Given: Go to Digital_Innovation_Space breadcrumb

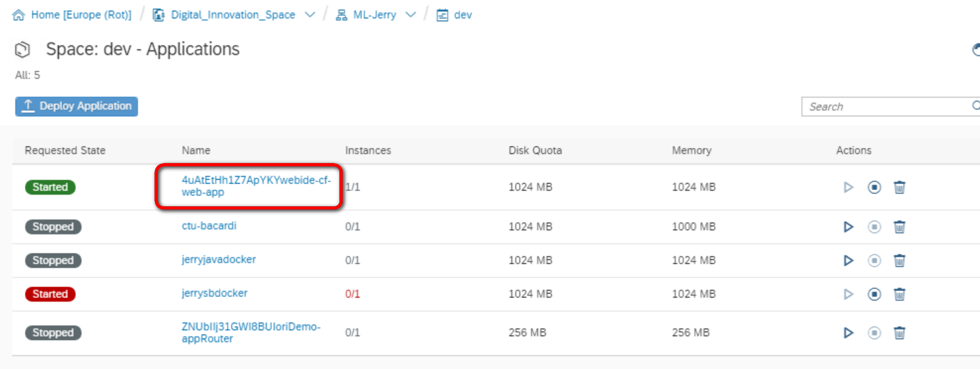Looking at the screenshot, I should pos(233,15).
